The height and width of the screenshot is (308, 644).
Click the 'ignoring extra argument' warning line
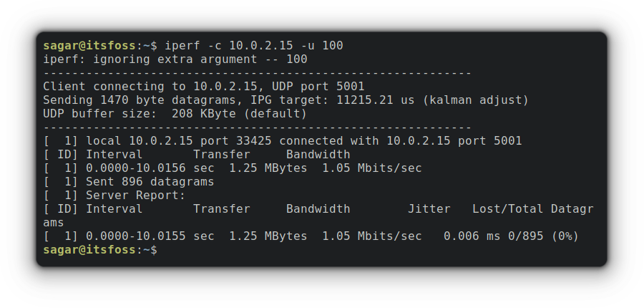[175, 59]
